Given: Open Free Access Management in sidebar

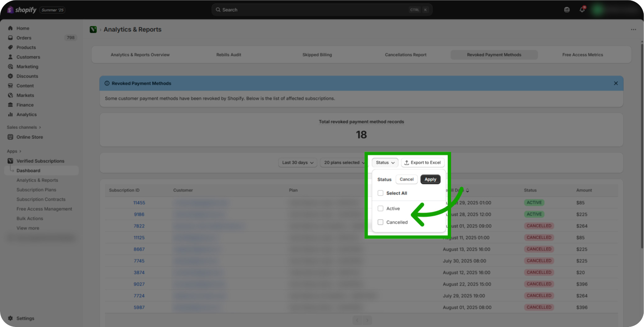Looking at the screenshot, I should (x=44, y=209).
